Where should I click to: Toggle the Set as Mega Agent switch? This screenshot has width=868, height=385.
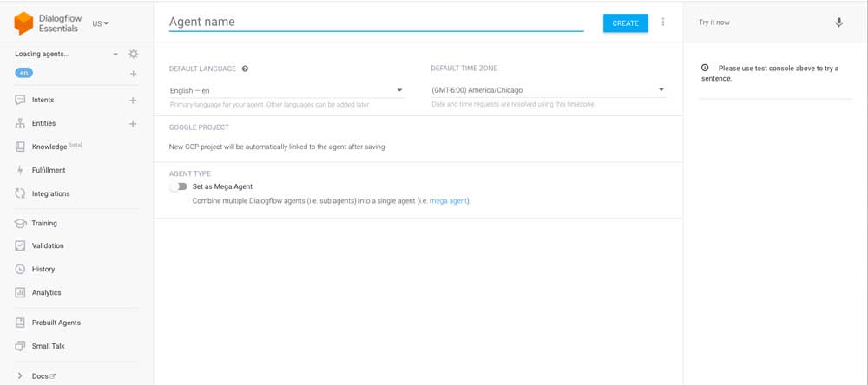[x=178, y=186]
